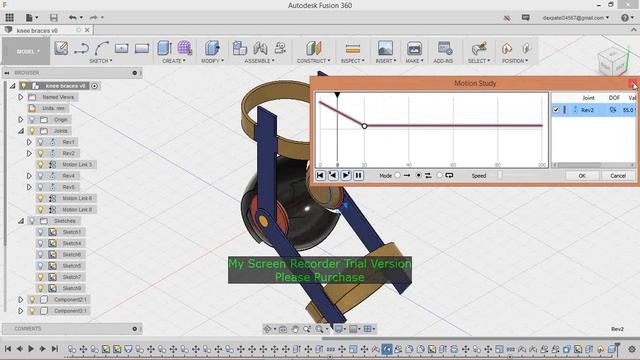Open the CONSTRUCT menu
Viewport: 640px width, 360px height.
click(313, 61)
